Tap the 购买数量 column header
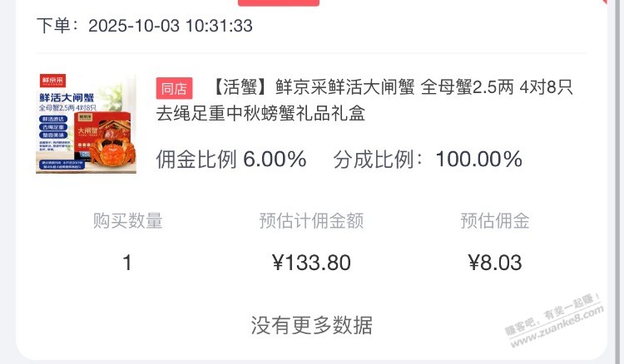The height and width of the screenshot is (364, 624). click(127, 221)
